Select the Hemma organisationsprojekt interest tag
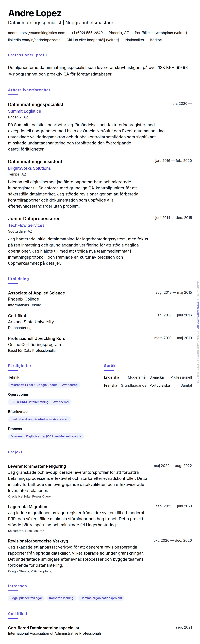 101,598
